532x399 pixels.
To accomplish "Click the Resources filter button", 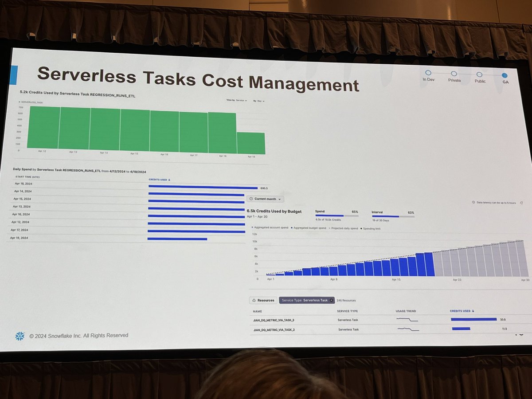I will pos(263,300).
